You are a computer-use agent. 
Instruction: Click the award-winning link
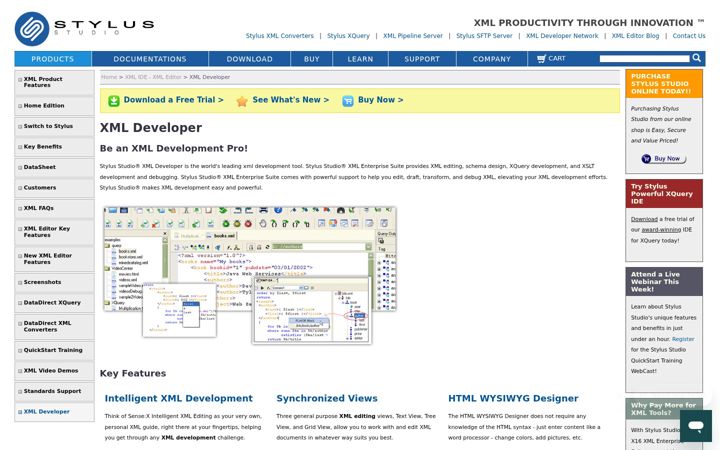(x=661, y=230)
